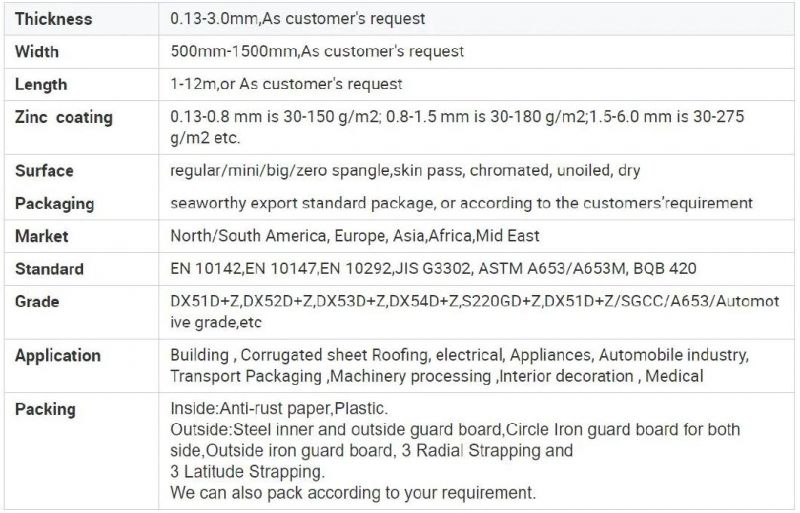Click the Surface row label

(x=44, y=170)
